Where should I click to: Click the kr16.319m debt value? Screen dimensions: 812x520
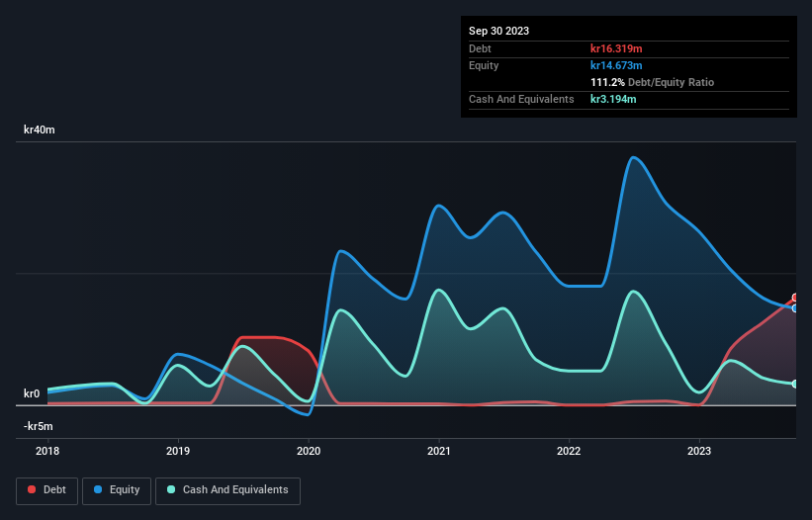click(616, 48)
